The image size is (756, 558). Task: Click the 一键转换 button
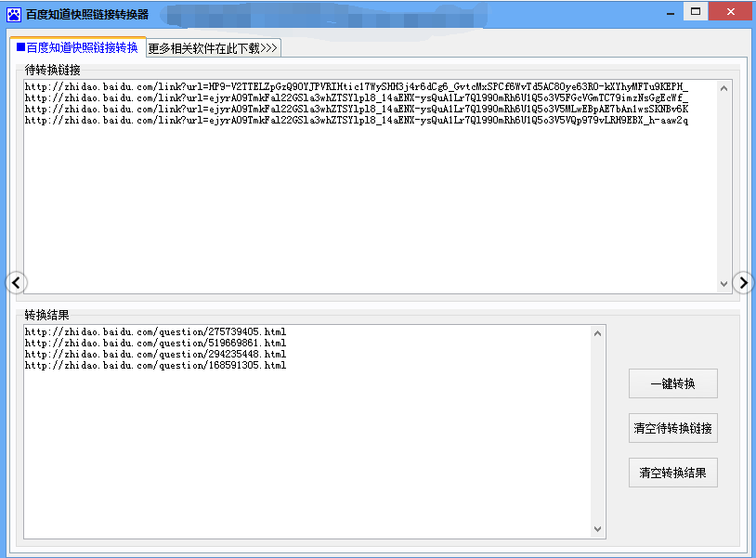point(672,383)
